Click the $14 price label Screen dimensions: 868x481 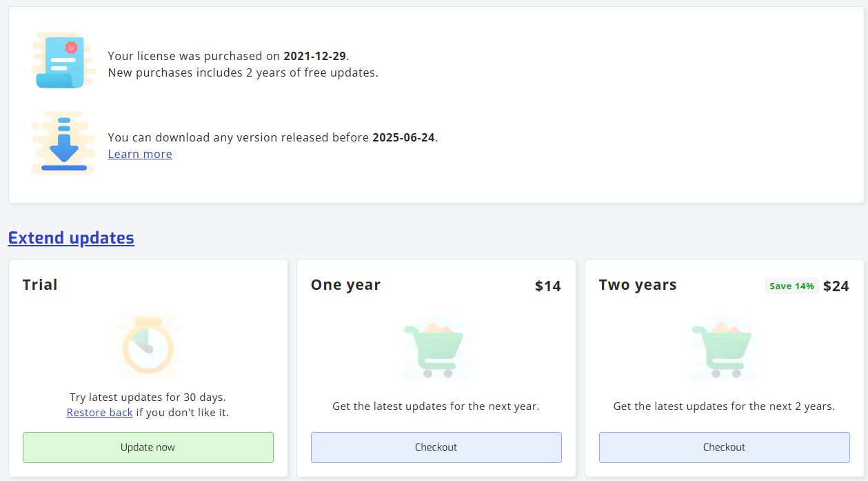coord(547,286)
